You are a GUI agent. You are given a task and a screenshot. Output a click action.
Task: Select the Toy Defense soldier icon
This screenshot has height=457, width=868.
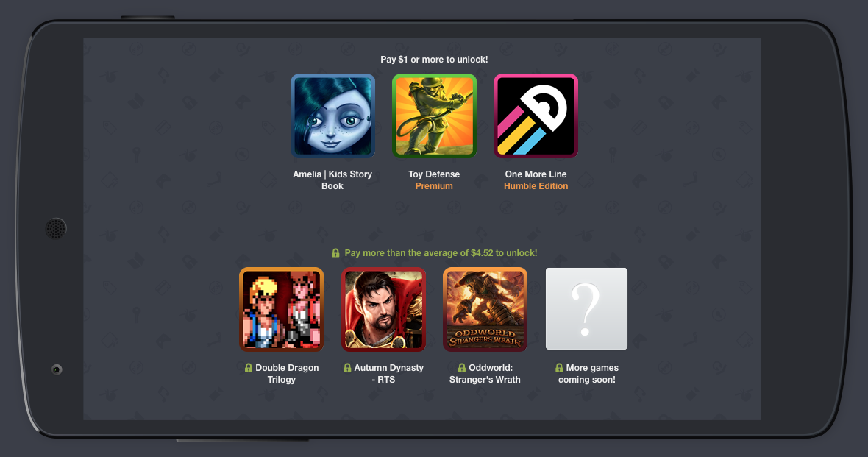point(434,116)
